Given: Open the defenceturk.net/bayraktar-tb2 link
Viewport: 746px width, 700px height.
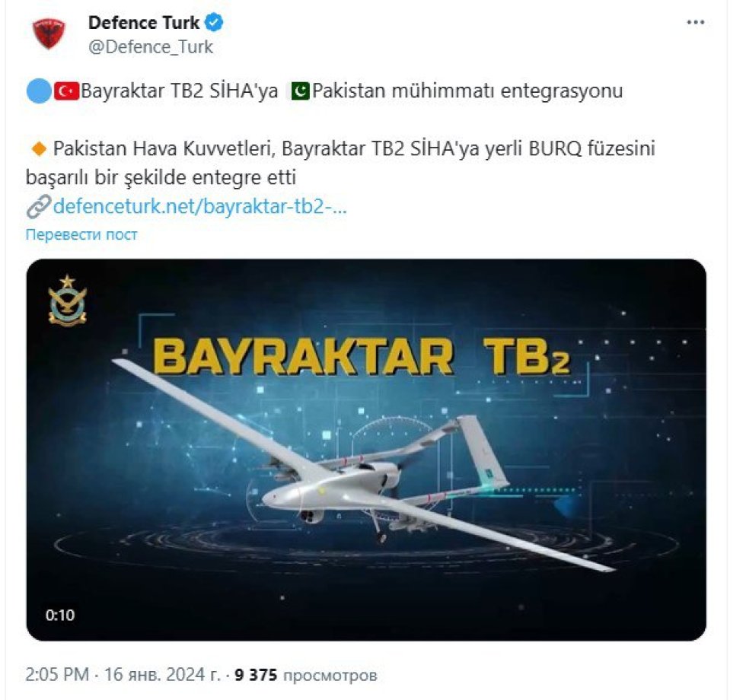Looking at the screenshot, I should (x=200, y=206).
